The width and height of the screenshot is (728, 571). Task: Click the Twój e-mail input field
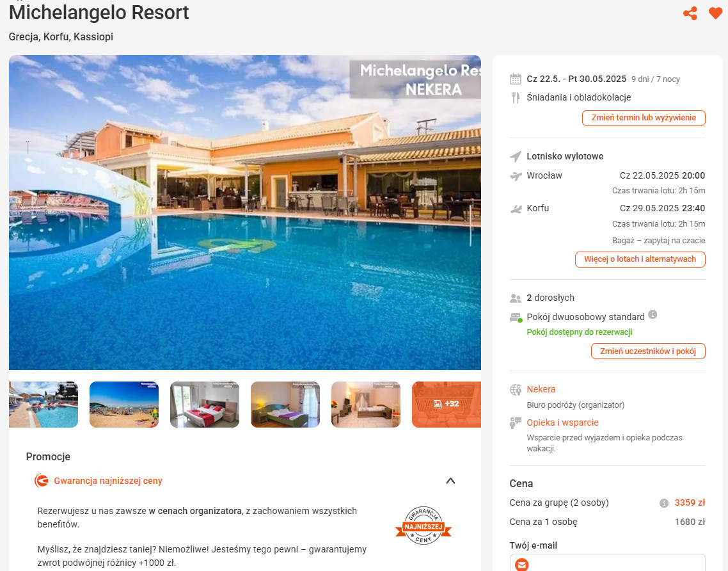click(607, 563)
